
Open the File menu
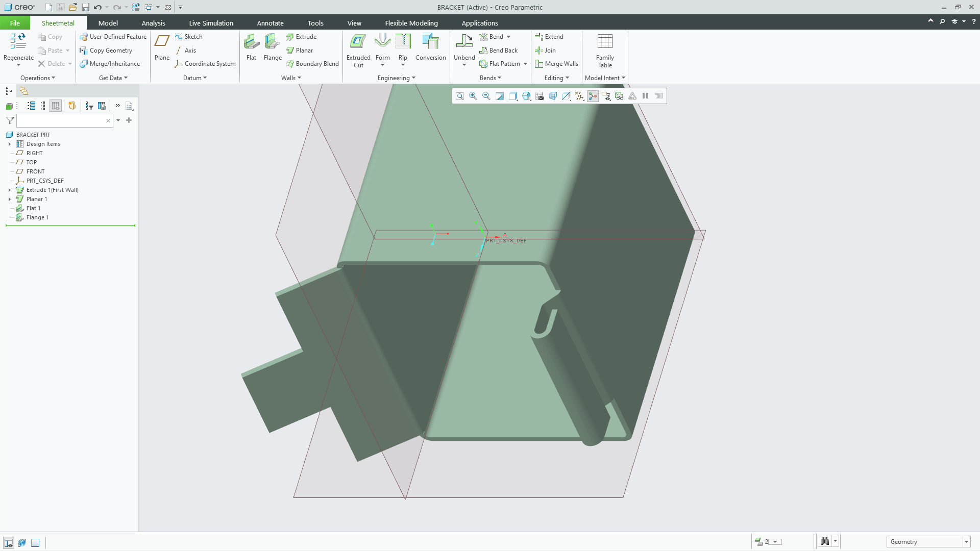tap(15, 23)
